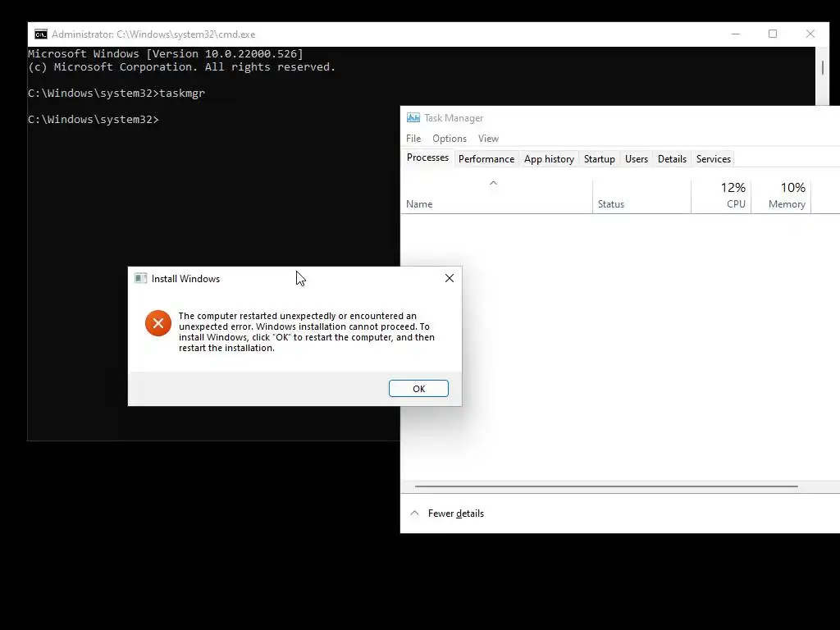Maximize the cmd.exe window
This screenshot has width=840, height=630.
pyautogui.click(x=773, y=34)
